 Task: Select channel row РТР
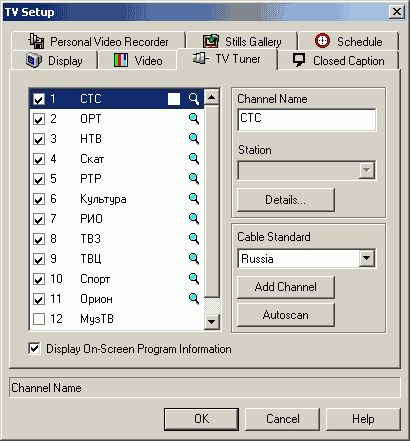tap(117, 179)
